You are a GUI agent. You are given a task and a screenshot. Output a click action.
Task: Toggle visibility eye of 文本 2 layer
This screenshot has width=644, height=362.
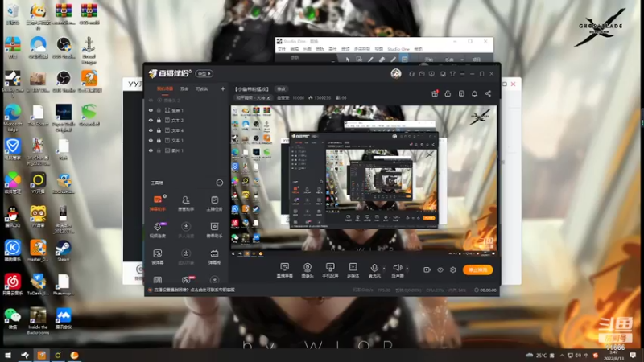151,120
